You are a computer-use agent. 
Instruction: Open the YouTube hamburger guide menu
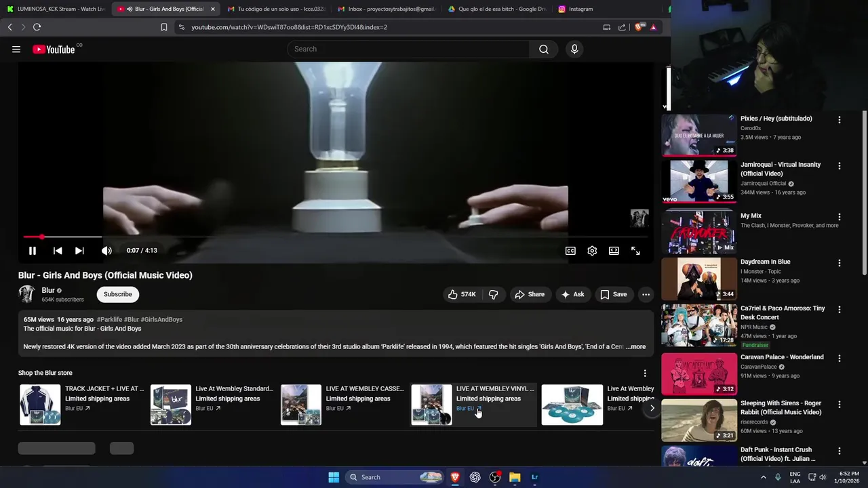(16, 49)
